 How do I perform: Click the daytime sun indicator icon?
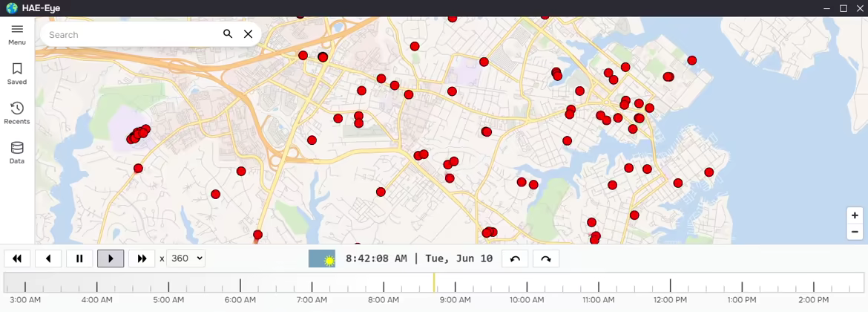click(322, 259)
